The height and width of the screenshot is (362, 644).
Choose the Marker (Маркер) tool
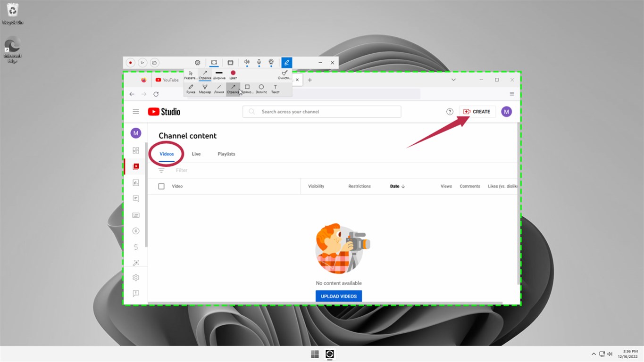205,89
